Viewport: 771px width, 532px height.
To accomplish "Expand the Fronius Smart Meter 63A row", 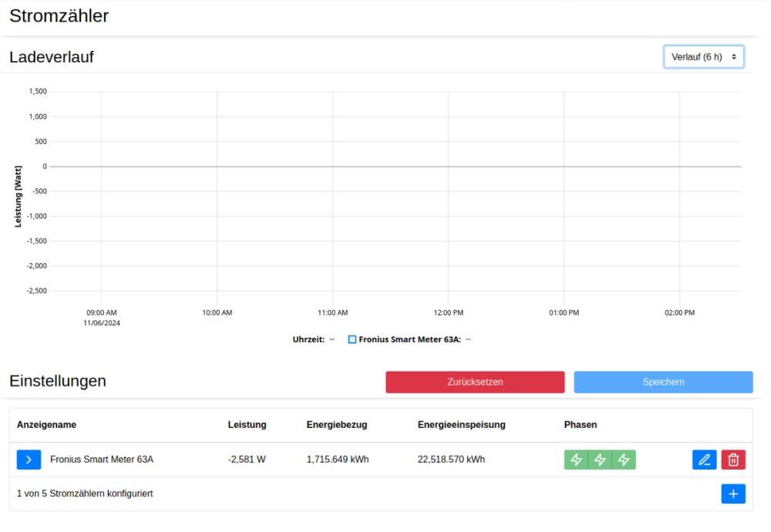I will 29,460.
